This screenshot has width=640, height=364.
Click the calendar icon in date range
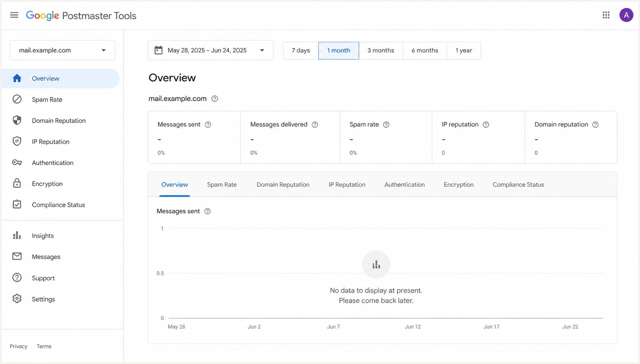(x=158, y=50)
